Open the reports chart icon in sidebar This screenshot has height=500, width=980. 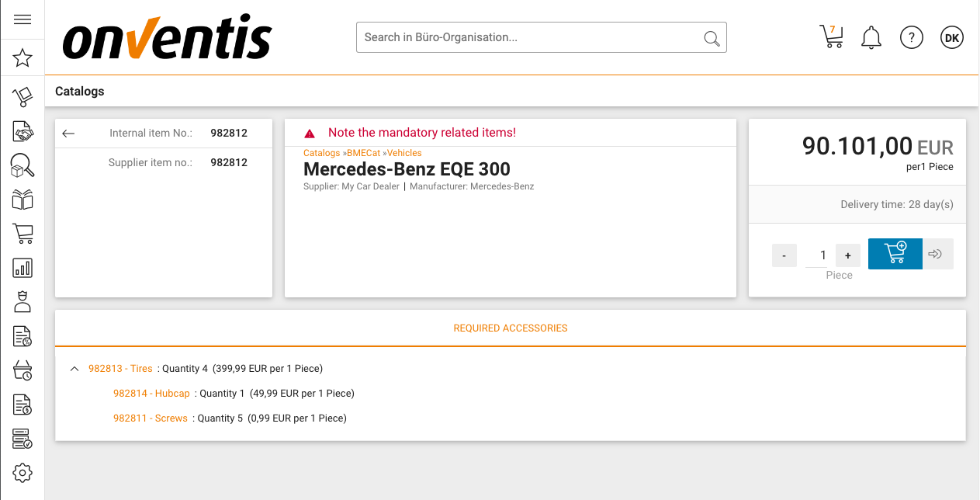(x=23, y=268)
